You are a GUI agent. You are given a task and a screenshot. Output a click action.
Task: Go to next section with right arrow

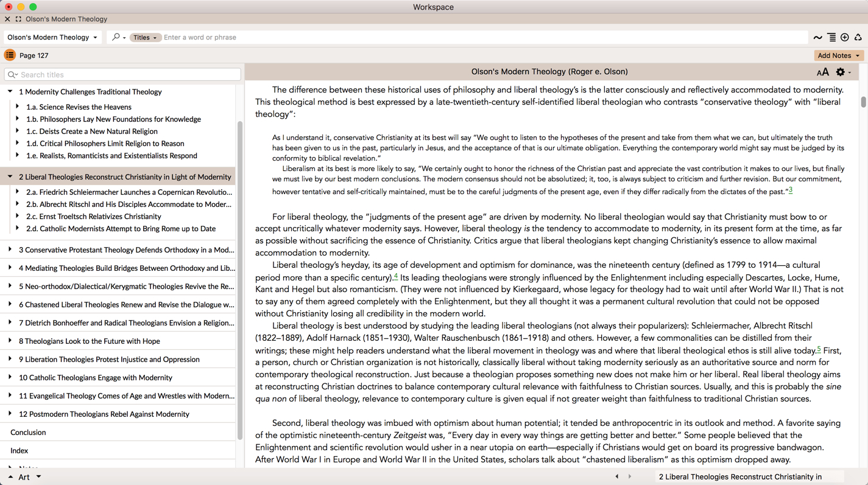pos(630,476)
